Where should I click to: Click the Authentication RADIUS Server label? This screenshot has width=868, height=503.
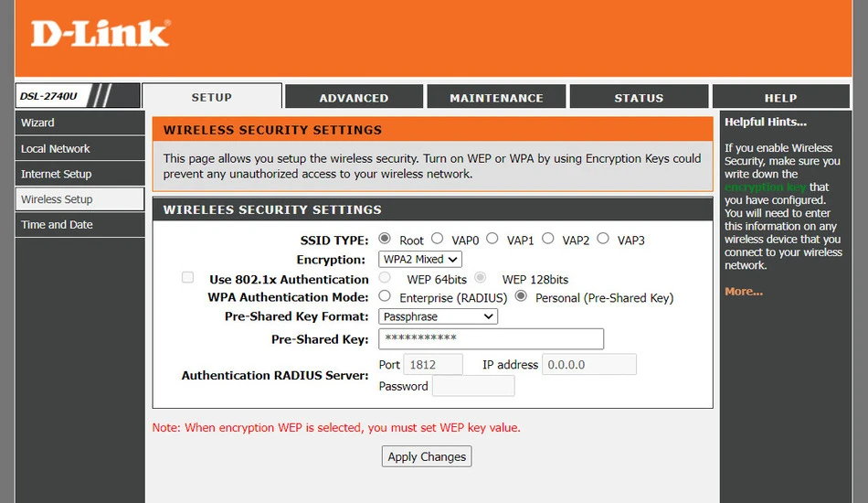(x=275, y=375)
